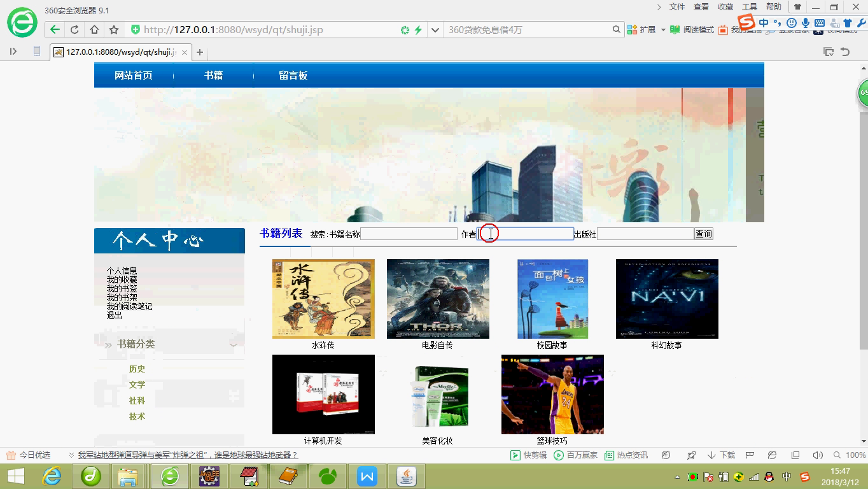Open the Windows Start button
The width and height of the screenshot is (868, 489).
click(x=16, y=476)
